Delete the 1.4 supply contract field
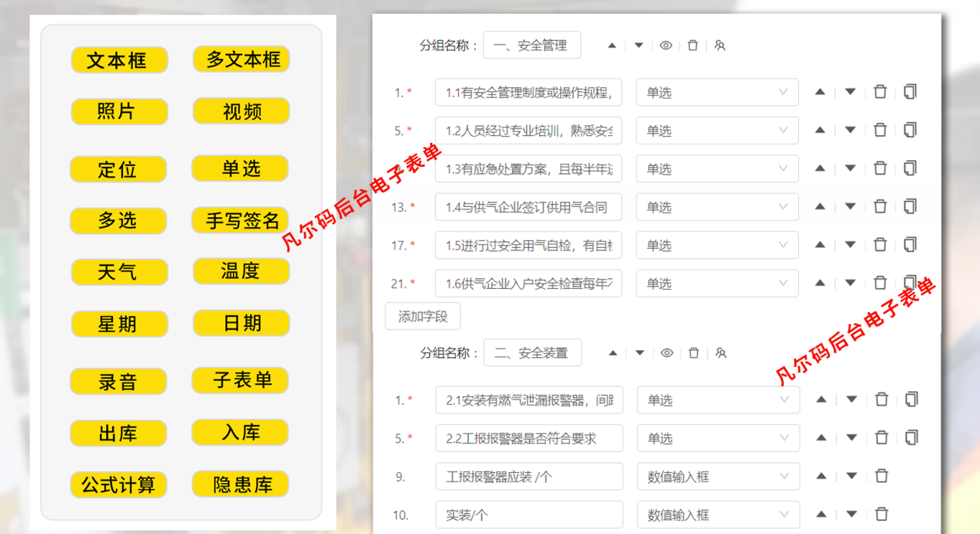Image resolution: width=980 pixels, height=534 pixels. coord(880,206)
